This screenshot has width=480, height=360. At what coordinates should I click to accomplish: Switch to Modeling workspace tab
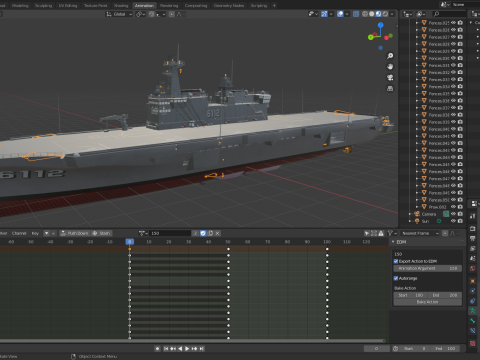pos(20,5)
